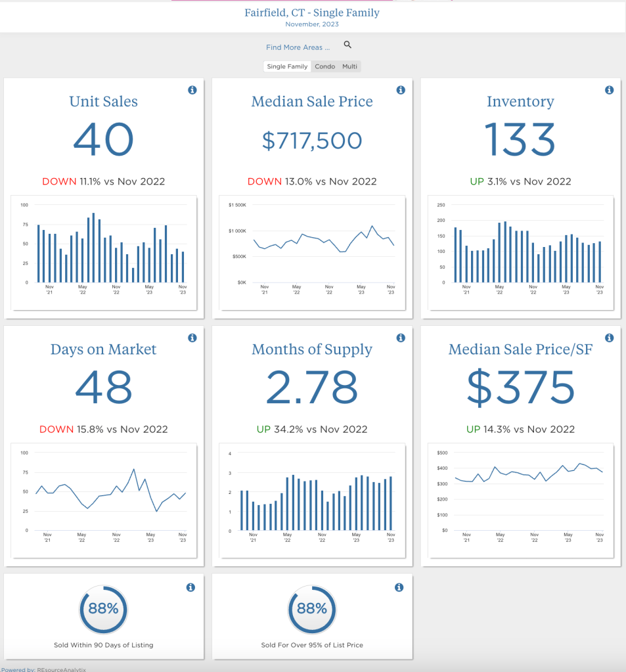
Task: Click the Unit Sales bar chart
Action: (x=104, y=252)
